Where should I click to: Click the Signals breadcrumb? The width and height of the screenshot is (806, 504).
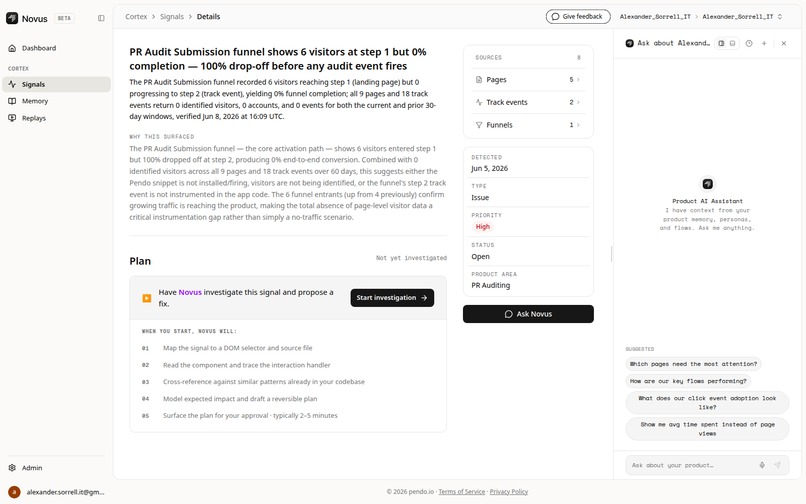[172, 16]
